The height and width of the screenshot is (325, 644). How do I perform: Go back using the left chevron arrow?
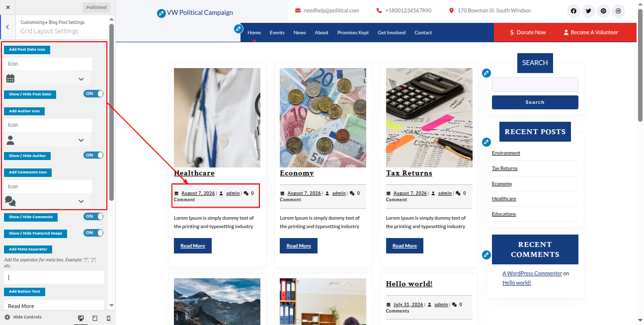pos(7,27)
